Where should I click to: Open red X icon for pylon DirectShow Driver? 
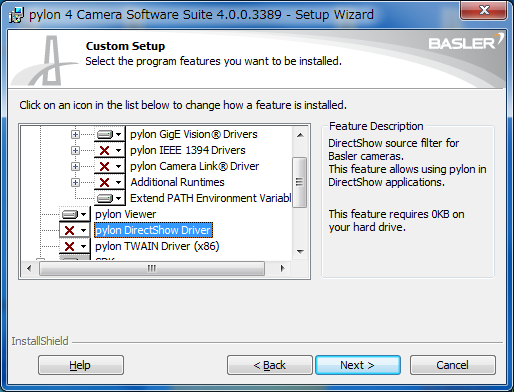coord(75,230)
